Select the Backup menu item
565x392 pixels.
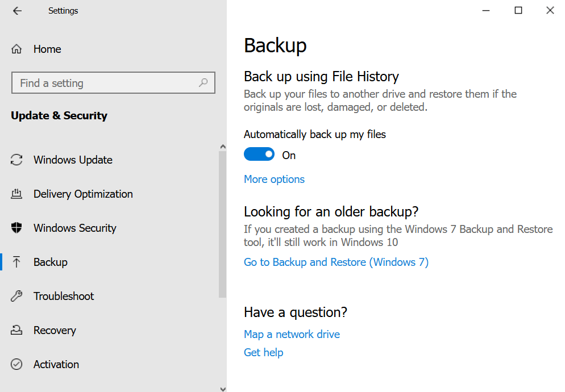pos(51,262)
